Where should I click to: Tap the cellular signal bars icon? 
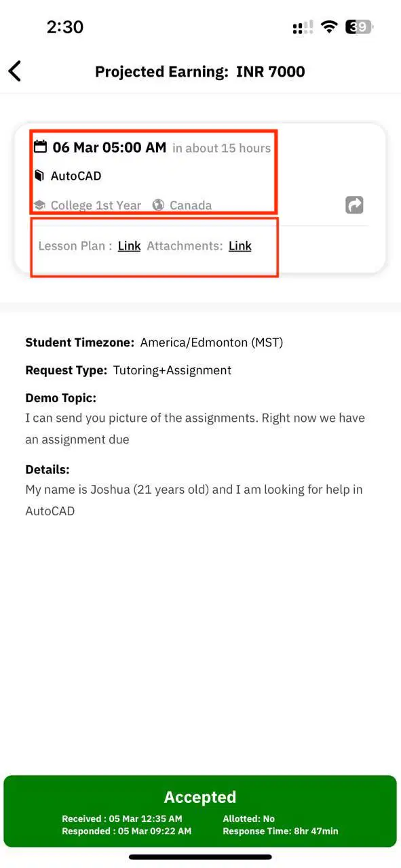303,27
